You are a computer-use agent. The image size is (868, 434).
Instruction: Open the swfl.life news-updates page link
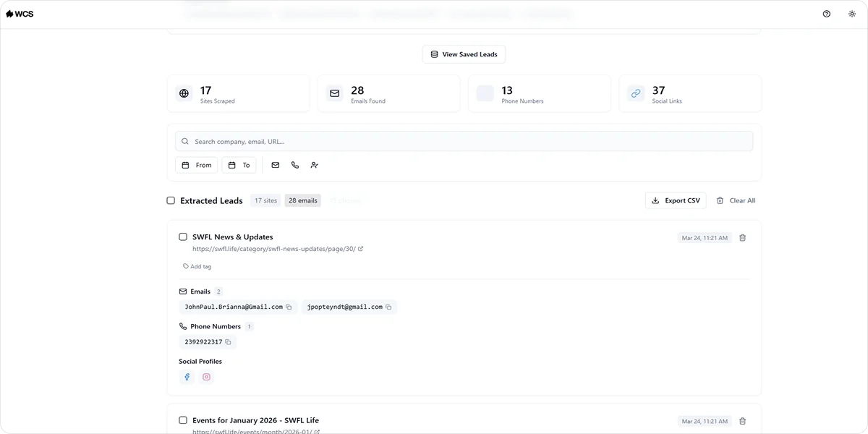tap(278, 249)
